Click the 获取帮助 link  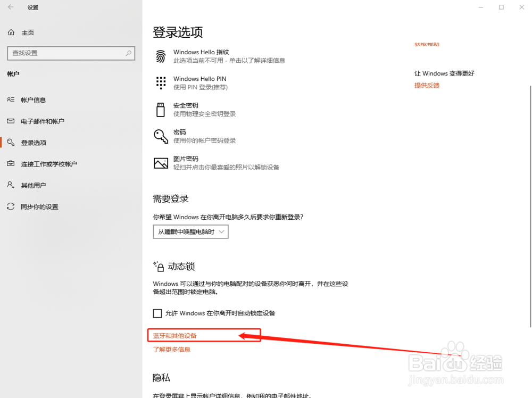427,44
